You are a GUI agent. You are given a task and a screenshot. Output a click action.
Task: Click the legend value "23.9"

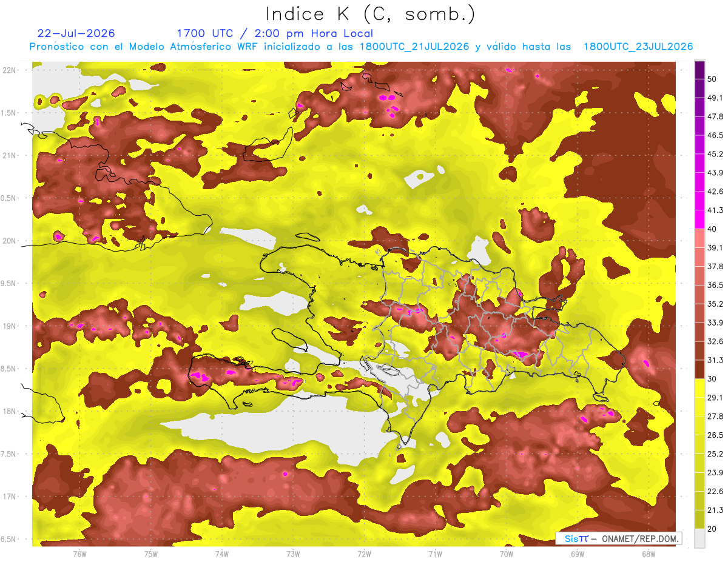click(715, 473)
